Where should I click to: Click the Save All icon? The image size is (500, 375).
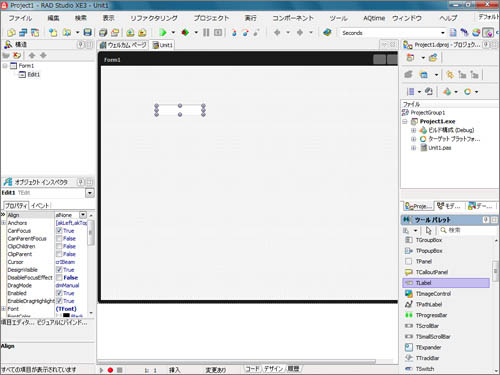(103, 32)
